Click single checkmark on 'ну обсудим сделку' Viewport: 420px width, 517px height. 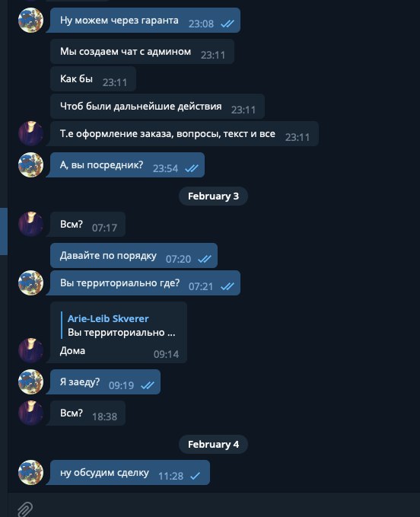196,476
